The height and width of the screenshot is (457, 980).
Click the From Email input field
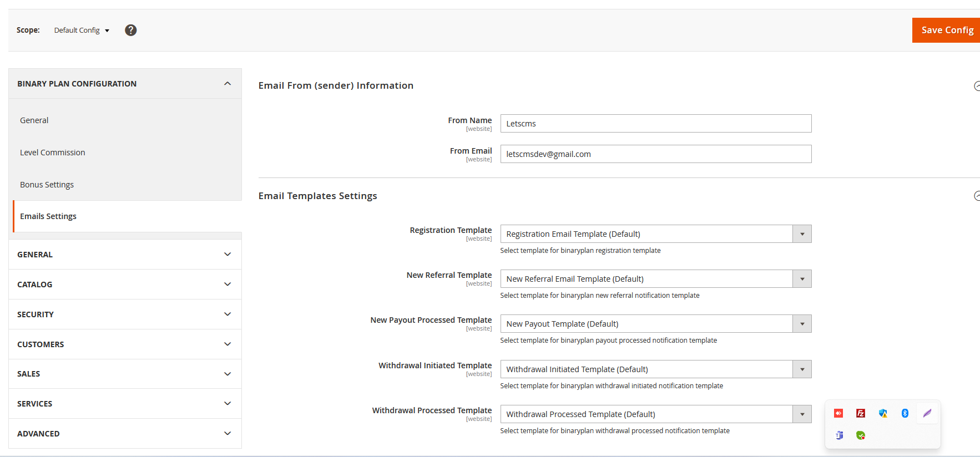[655, 154]
